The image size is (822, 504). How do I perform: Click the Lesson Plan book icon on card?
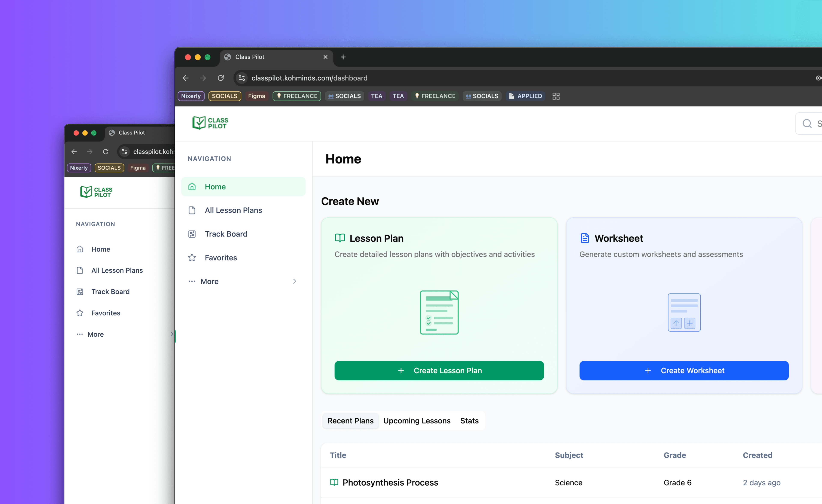pyautogui.click(x=340, y=238)
